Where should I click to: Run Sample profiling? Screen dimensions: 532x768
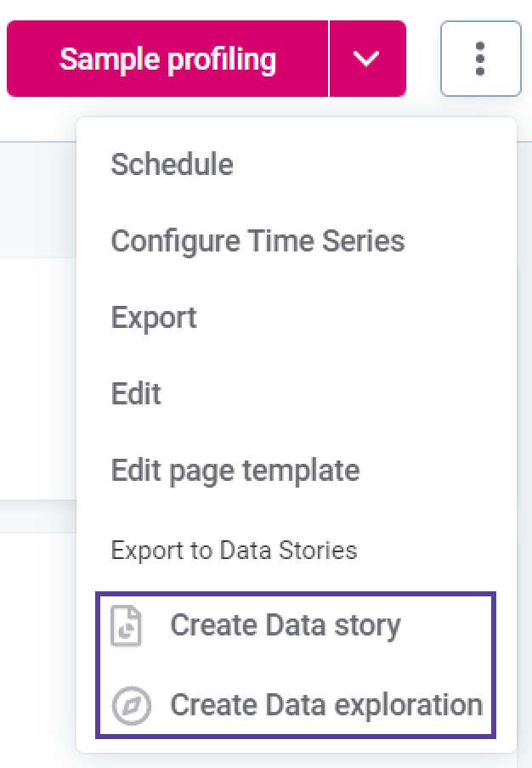point(167,59)
